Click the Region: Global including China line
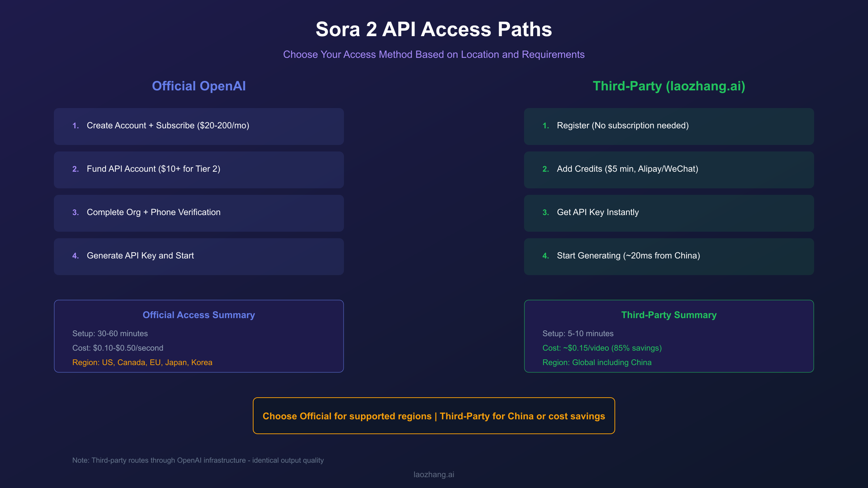 (x=597, y=362)
